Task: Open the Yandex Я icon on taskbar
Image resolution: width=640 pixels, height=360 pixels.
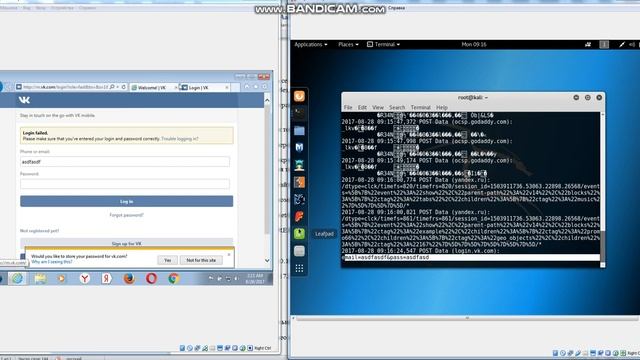Action: click(107, 279)
